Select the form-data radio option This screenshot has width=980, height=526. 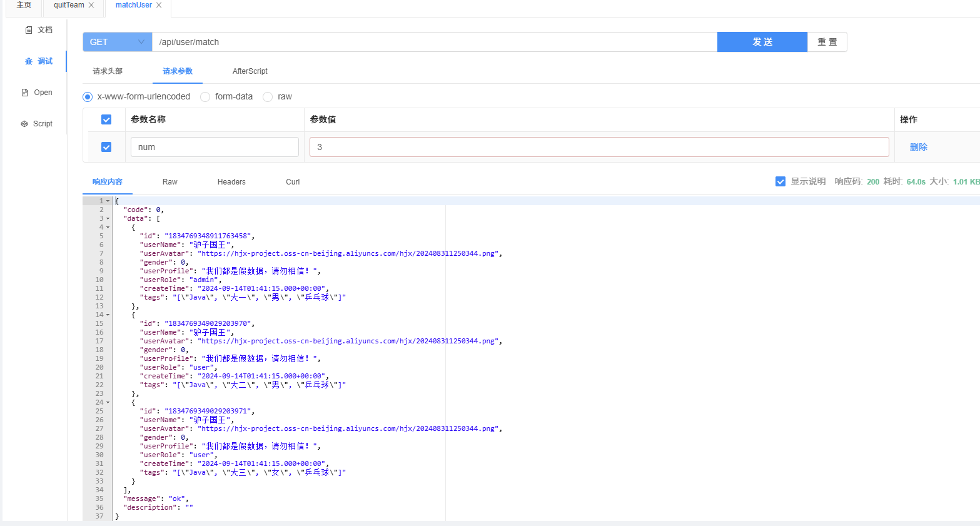(x=205, y=97)
